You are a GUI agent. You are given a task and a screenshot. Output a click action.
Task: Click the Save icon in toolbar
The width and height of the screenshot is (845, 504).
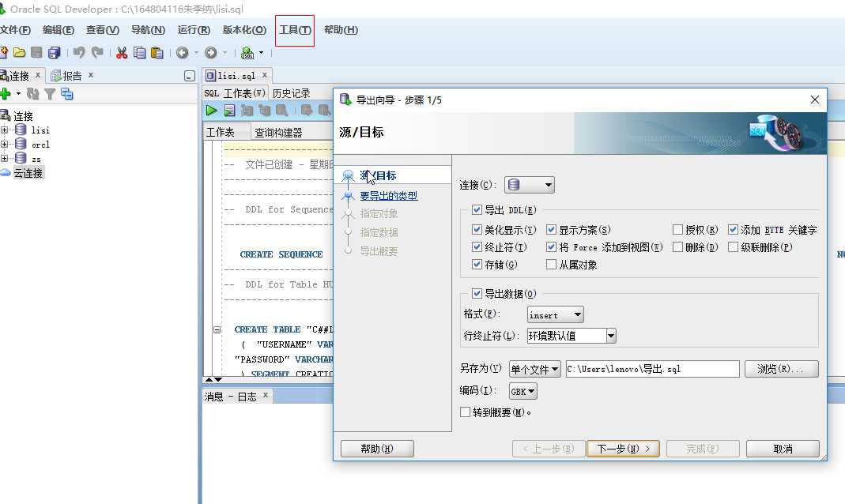tap(36, 52)
